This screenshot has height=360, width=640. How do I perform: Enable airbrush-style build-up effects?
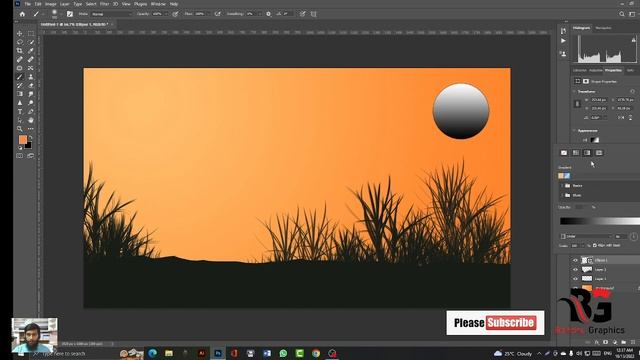[217, 14]
